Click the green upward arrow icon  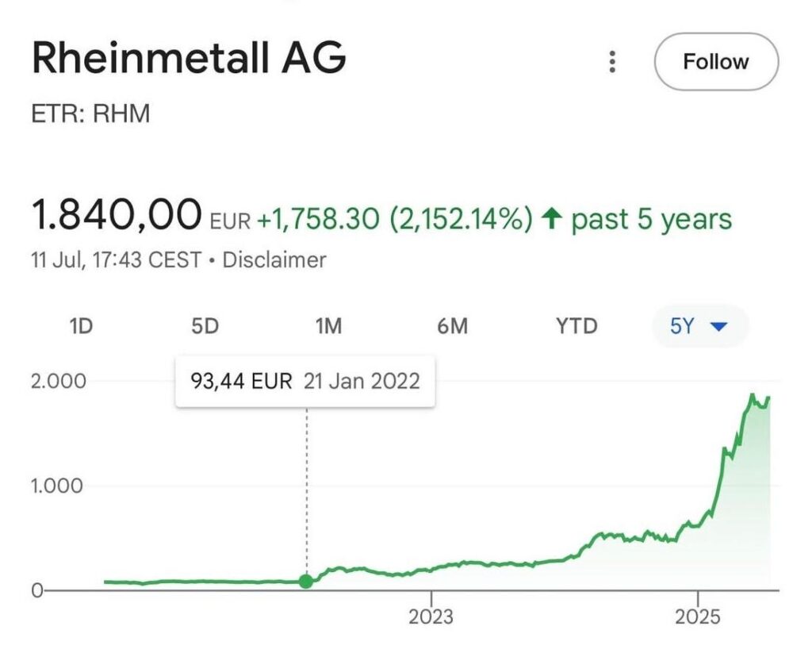[x=552, y=219]
